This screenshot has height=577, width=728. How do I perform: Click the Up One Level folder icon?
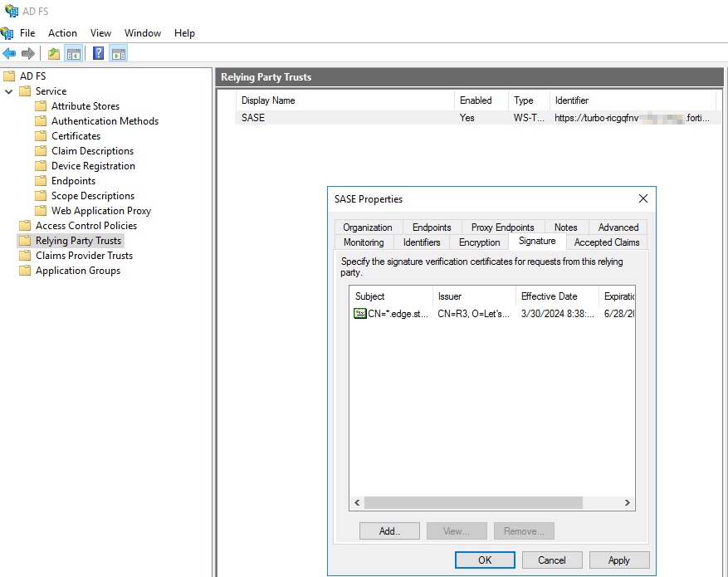coord(54,54)
